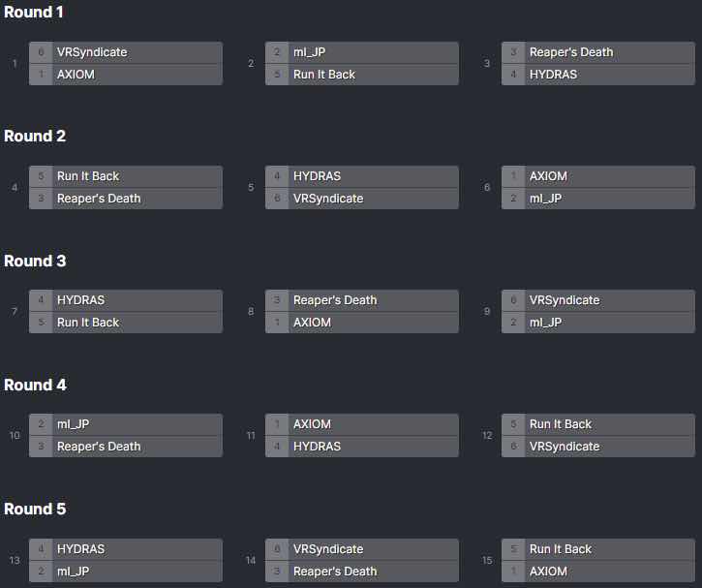Click seed number 5 badge in match 15
Screen dimensions: 702x588
[x=513, y=549]
